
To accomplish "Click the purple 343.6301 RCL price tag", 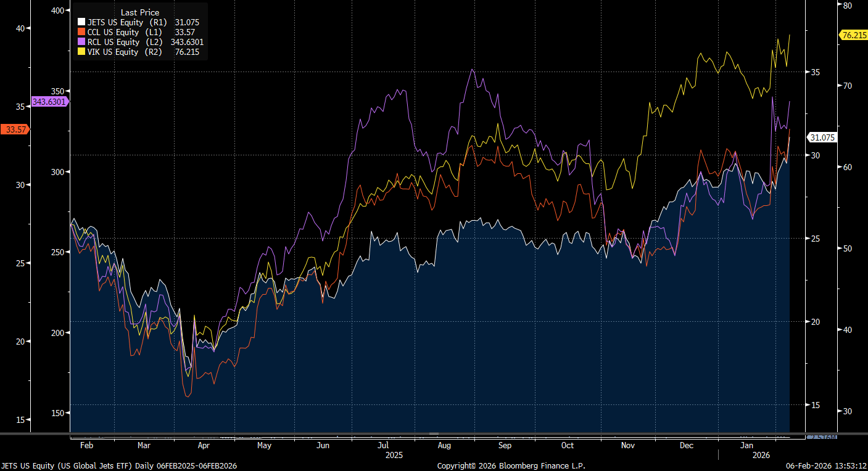I will 51,102.
